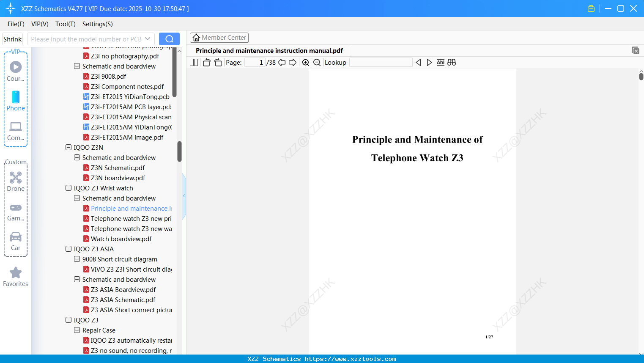Zoom in on the PDF page
Screen dimensions: 644x363
306,62
